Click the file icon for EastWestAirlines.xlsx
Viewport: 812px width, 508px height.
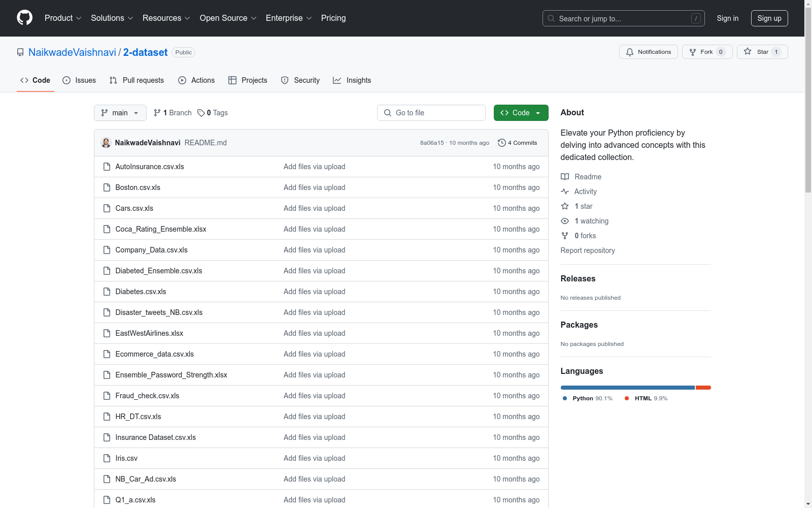[x=107, y=333]
